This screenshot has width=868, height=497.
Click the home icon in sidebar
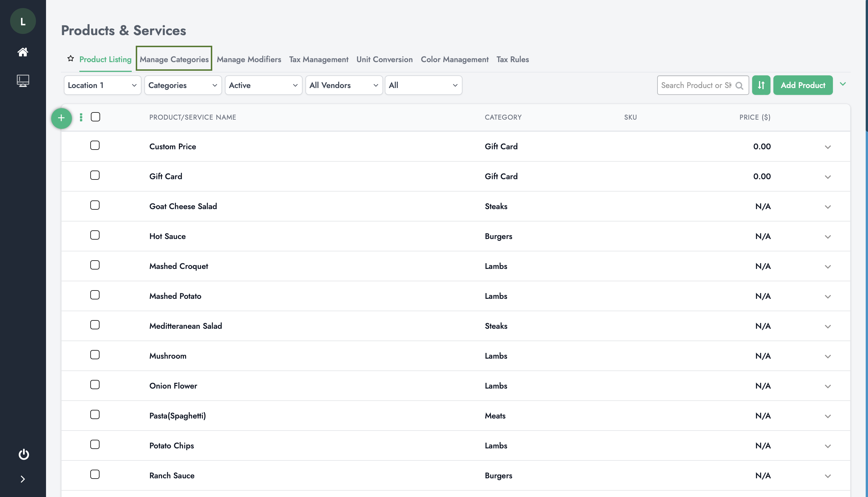tap(23, 52)
